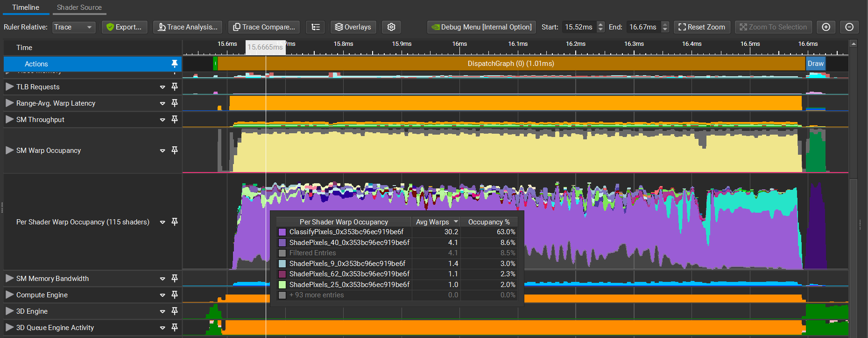Pin the Per Shader Warp Occupancy row

[175, 222]
